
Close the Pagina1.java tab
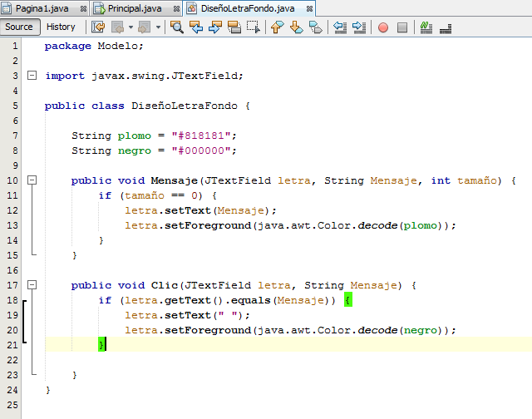83,9
